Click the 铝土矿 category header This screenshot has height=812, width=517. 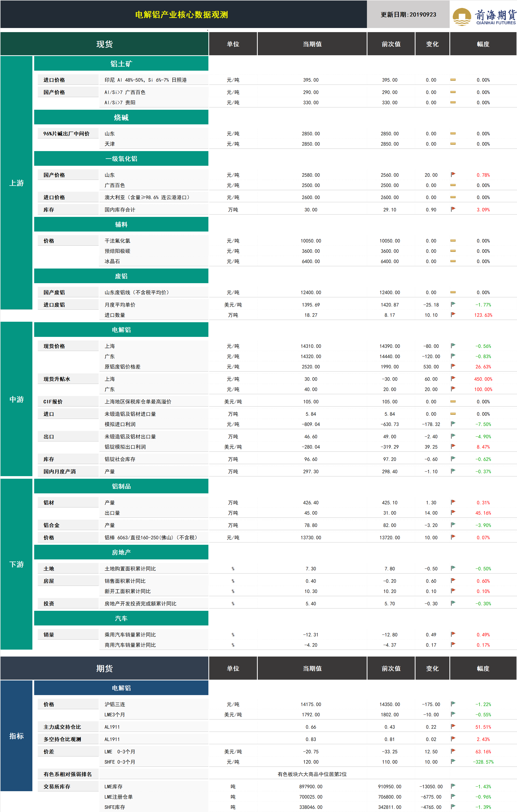(x=121, y=64)
